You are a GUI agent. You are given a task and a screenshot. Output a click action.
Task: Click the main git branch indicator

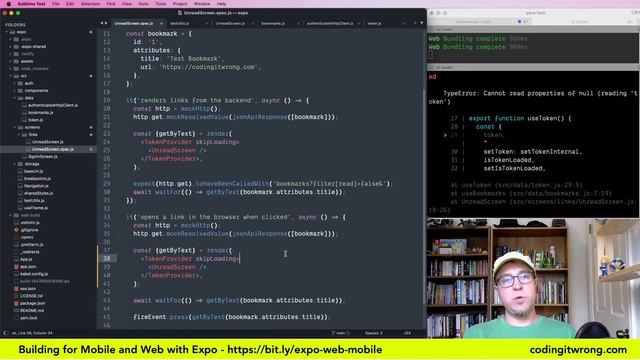click(340, 333)
